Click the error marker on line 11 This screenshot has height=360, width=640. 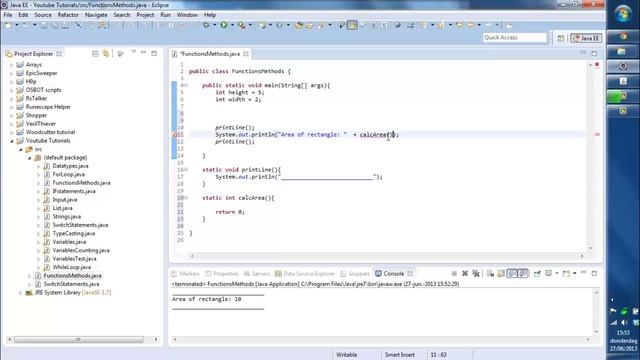175,135
